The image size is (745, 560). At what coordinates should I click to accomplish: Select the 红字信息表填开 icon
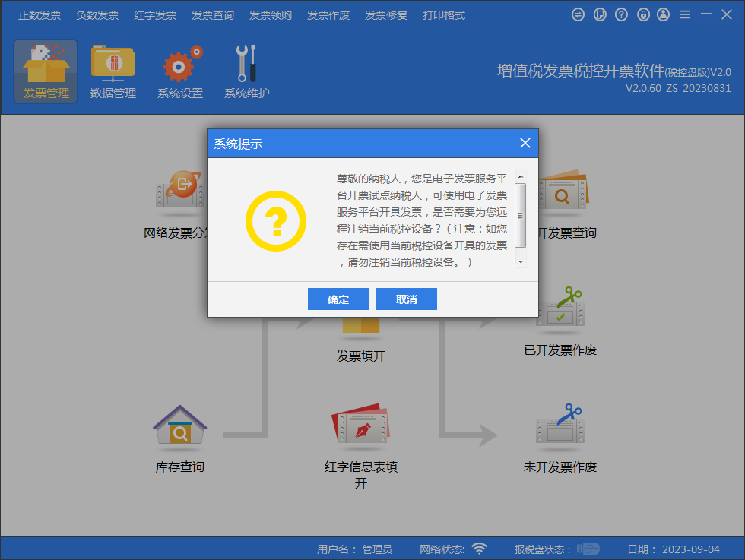tap(360, 429)
